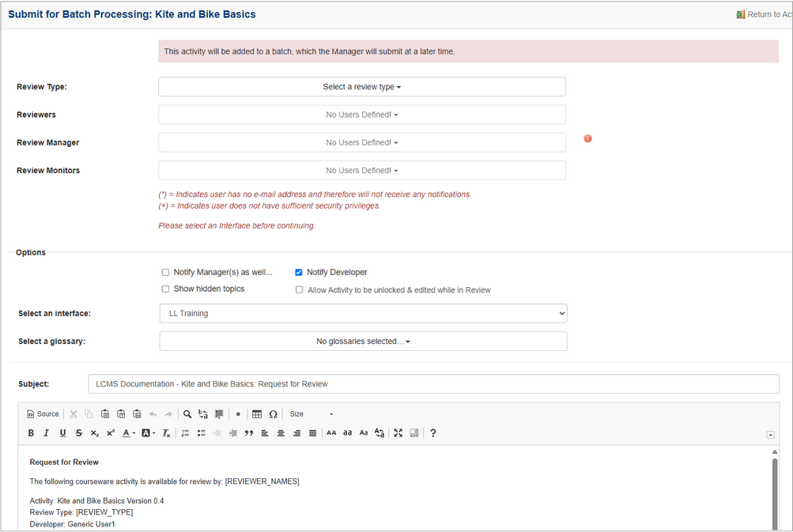Image resolution: width=793 pixels, height=532 pixels.
Task: Open the Find search tool
Action: coord(187,414)
